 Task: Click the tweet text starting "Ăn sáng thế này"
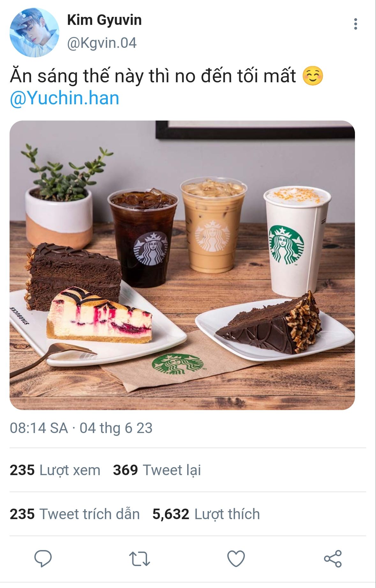(x=153, y=76)
